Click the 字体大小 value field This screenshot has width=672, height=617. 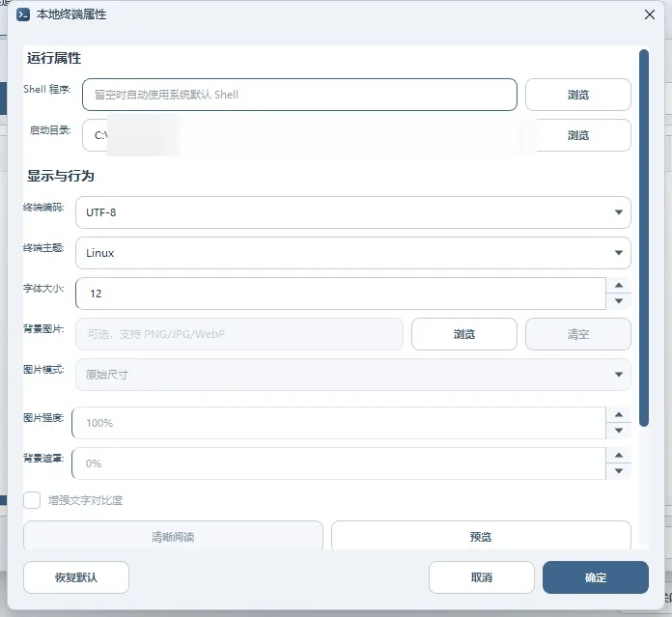point(341,294)
